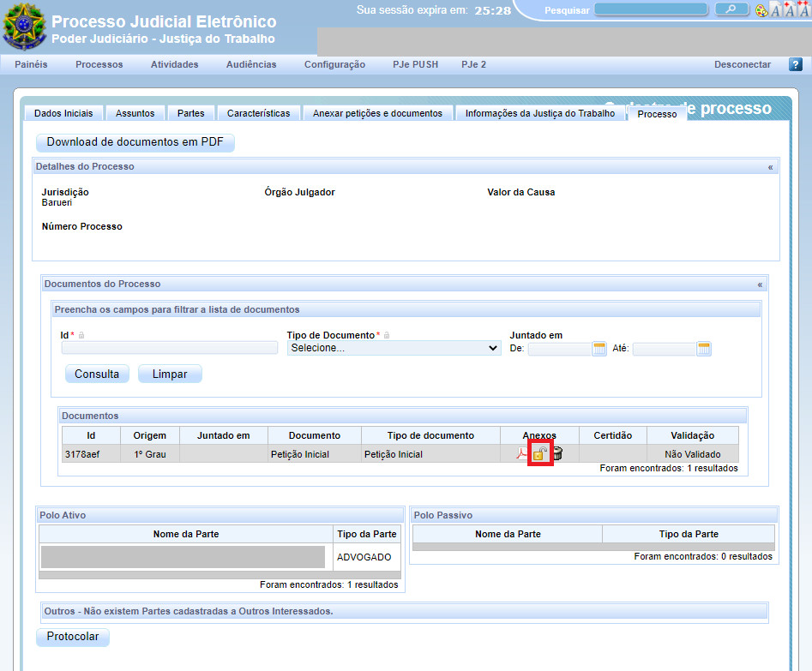This screenshot has height=671, width=812.
Task: Collapse the Documentos do Processo panel
Action: (760, 284)
